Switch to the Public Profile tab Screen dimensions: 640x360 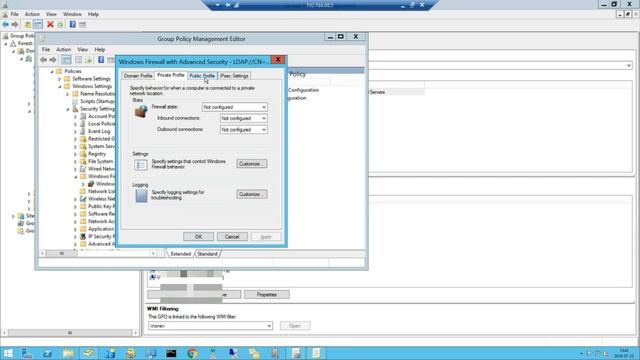202,76
